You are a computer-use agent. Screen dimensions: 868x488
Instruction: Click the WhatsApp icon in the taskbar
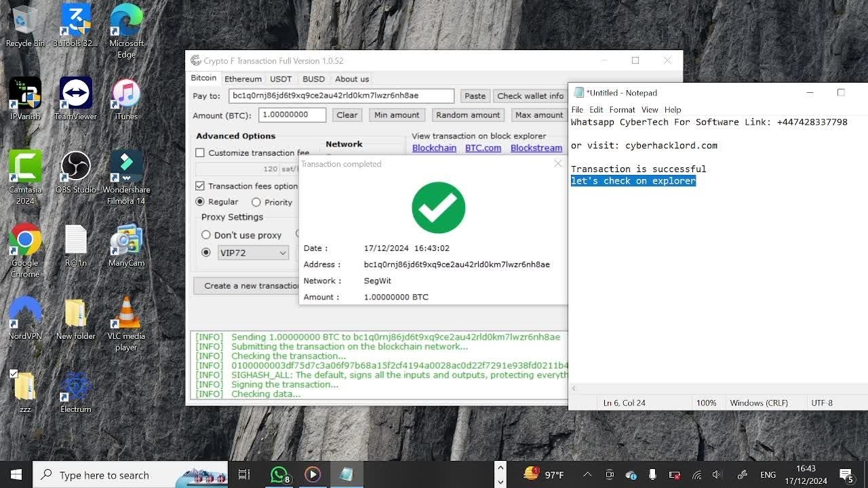click(x=279, y=474)
